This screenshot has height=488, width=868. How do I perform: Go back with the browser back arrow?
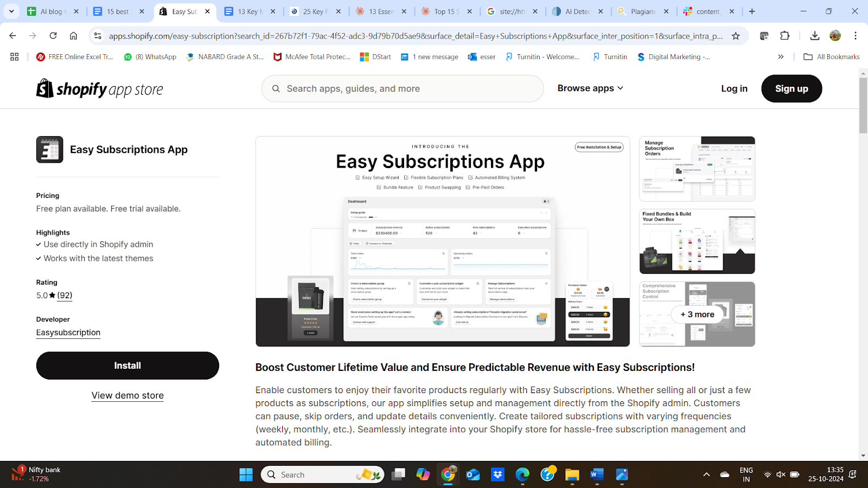[x=12, y=36]
